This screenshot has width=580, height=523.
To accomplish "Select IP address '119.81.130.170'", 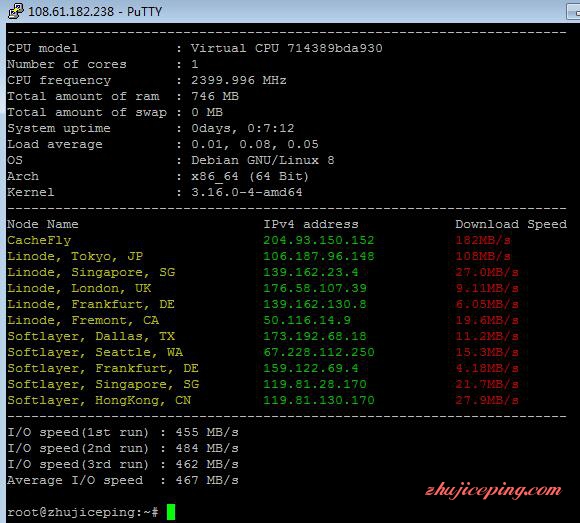I will point(319,400).
